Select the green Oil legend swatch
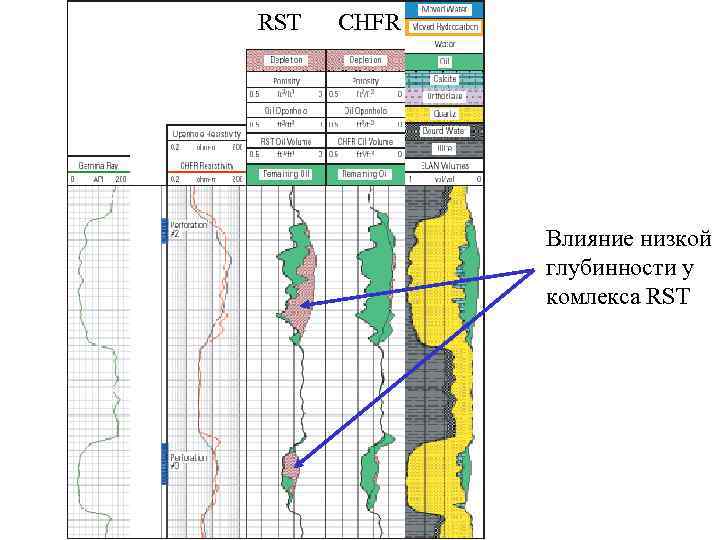 (444, 62)
